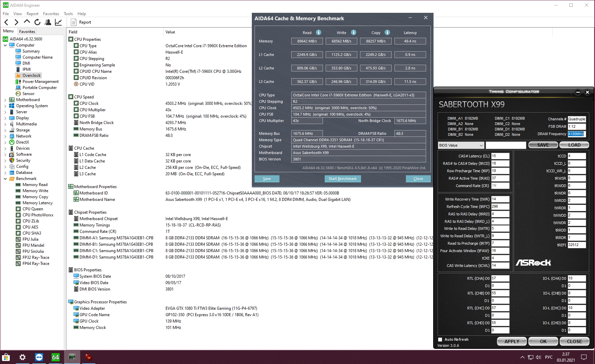
Task: Click the DRAM Frequency field
Action: (577, 134)
